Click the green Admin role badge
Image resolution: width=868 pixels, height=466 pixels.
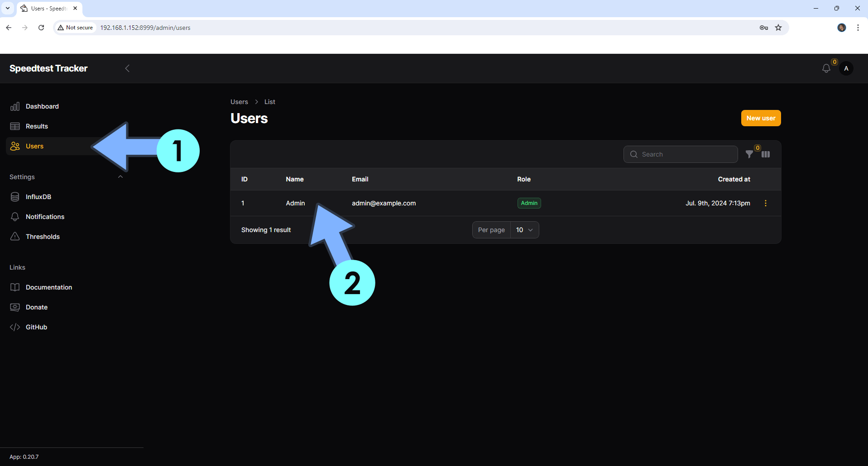tap(529, 203)
